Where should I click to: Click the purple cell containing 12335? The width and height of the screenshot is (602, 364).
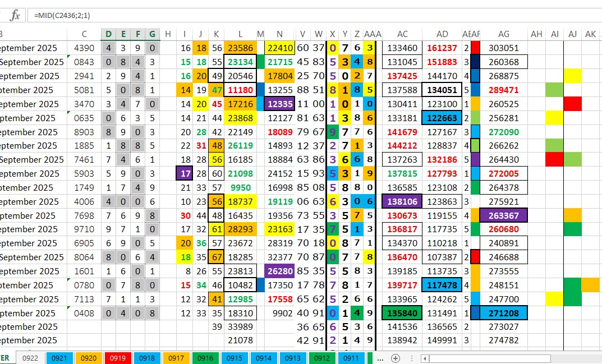[279, 104]
